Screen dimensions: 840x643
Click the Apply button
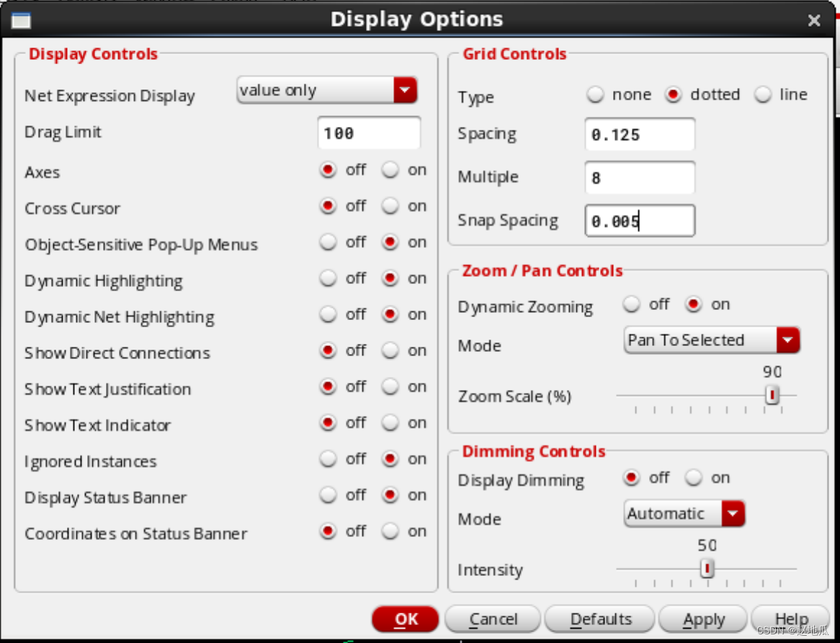coord(703,619)
